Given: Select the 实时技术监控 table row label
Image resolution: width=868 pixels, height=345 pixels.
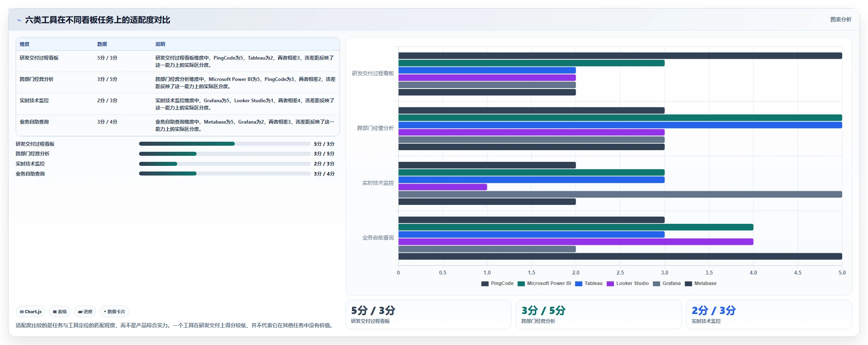Looking at the screenshot, I should (x=34, y=101).
